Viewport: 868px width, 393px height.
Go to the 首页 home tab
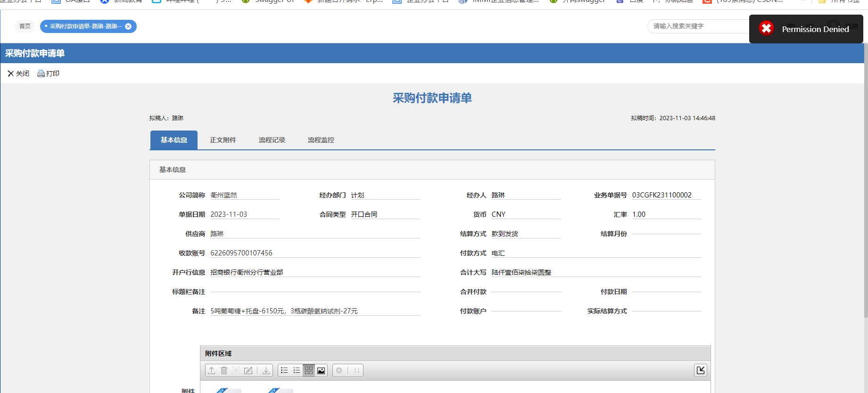point(25,26)
